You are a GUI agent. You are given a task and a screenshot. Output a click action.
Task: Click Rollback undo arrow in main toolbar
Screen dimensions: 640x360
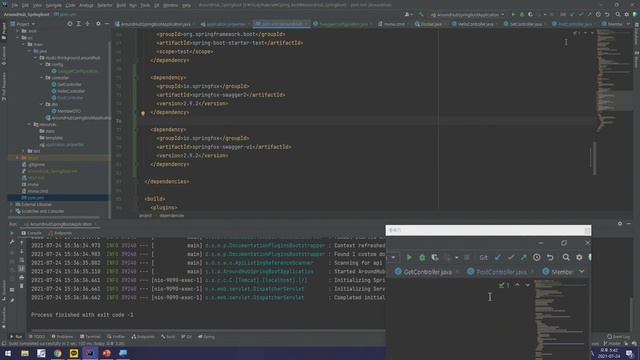[x=607, y=14]
